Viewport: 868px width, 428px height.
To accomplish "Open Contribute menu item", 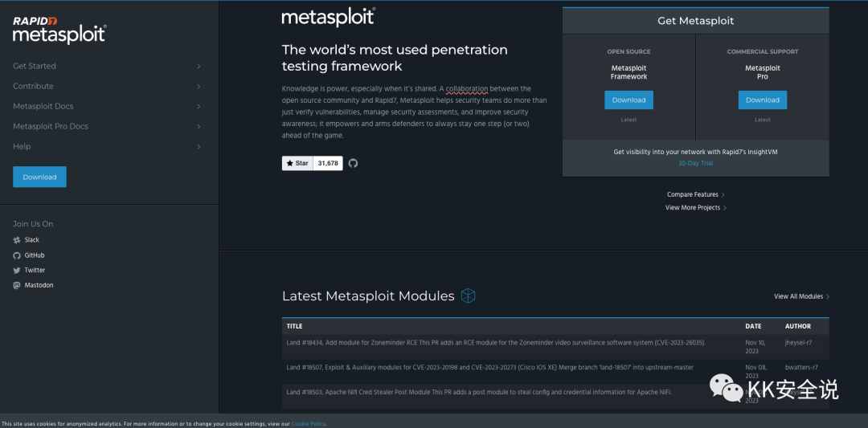I will tap(33, 86).
